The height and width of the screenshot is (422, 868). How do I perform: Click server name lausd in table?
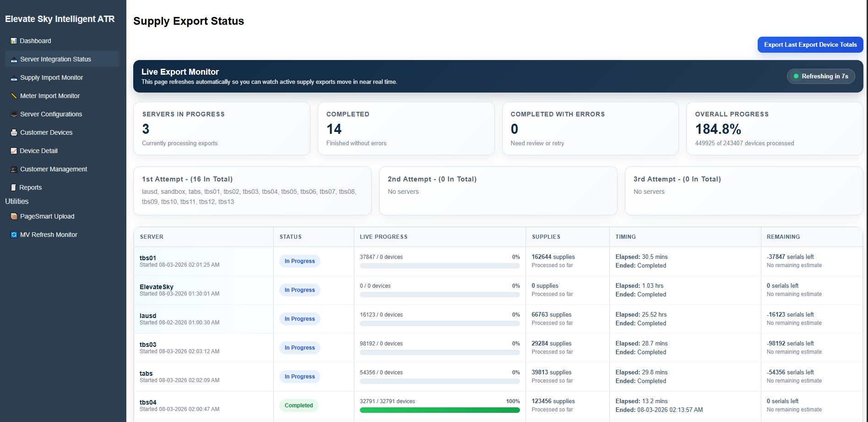[148, 316]
